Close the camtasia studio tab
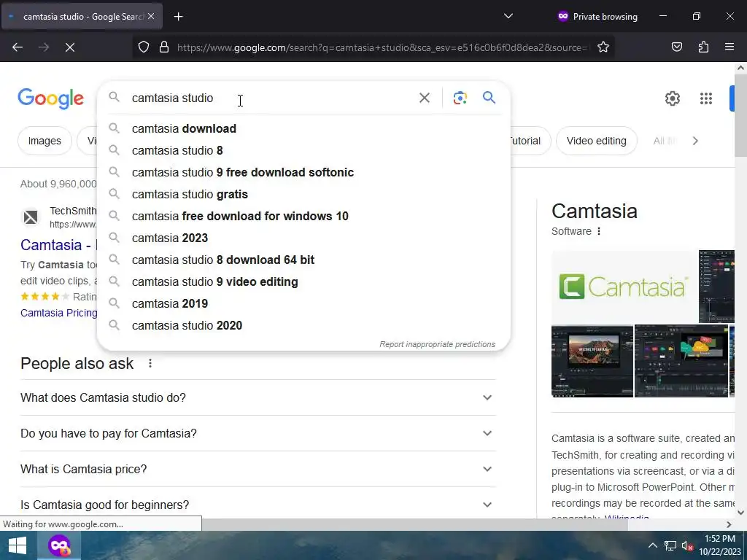The width and height of the screenshot is (747, 560). click(151, 16)
